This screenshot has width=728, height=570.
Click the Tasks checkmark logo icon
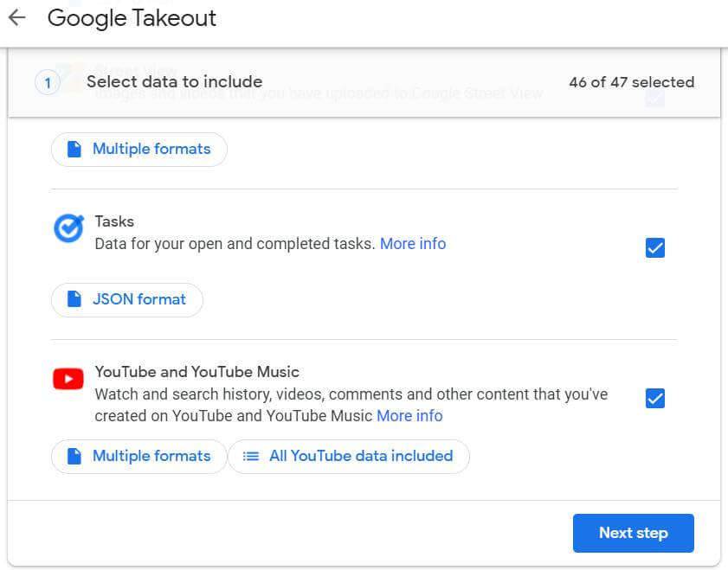68,227
